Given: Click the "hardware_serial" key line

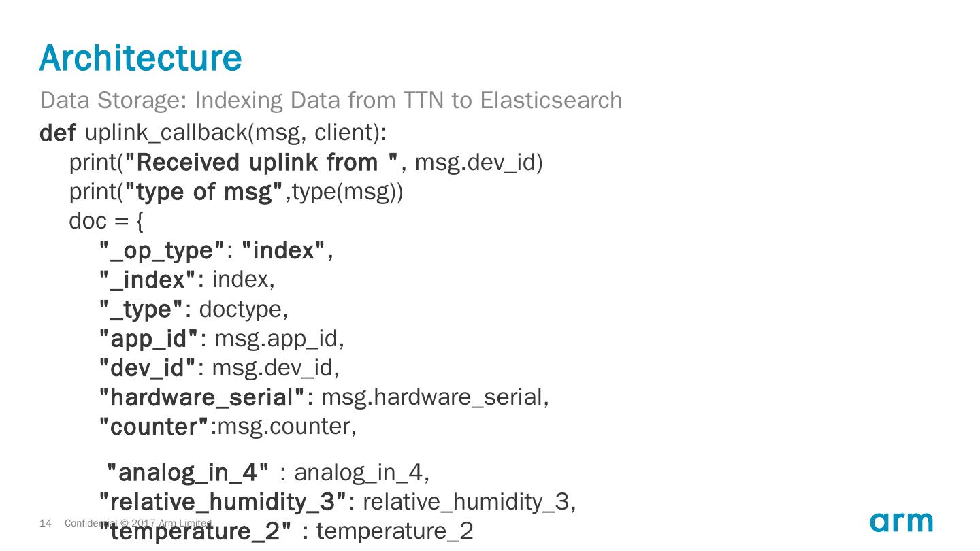Looking at the screenshot, I should pos(324,397).
